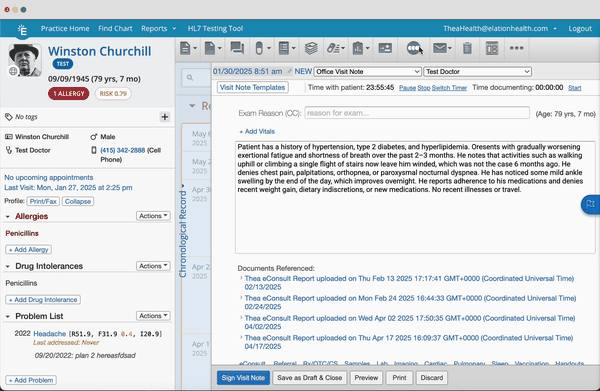Click the Collapse profile button
Screen dimensions: 600x391
click(x=78, y=201)
